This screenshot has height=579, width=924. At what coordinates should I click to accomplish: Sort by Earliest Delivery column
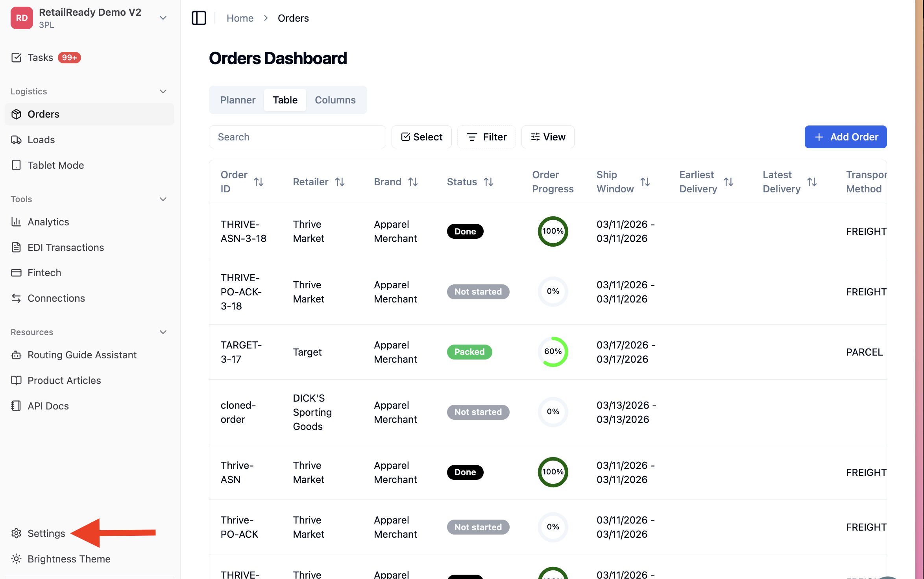coord(728,182)
